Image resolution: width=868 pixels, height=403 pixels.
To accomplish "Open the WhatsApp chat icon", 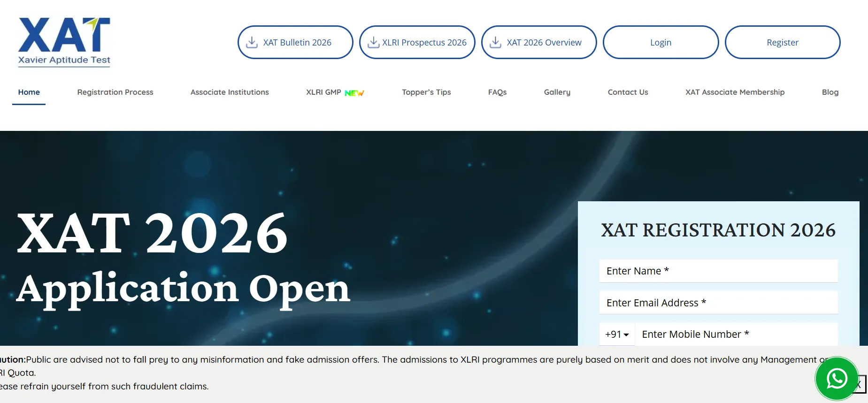I will 837,379.
